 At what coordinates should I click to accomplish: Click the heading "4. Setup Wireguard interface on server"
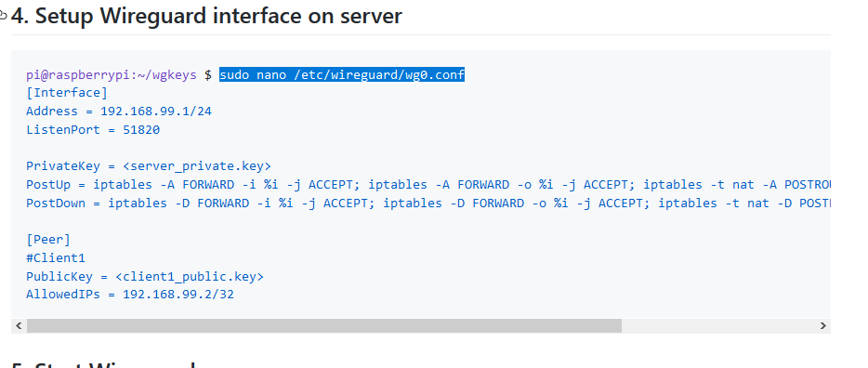click(x=206, y=16)
